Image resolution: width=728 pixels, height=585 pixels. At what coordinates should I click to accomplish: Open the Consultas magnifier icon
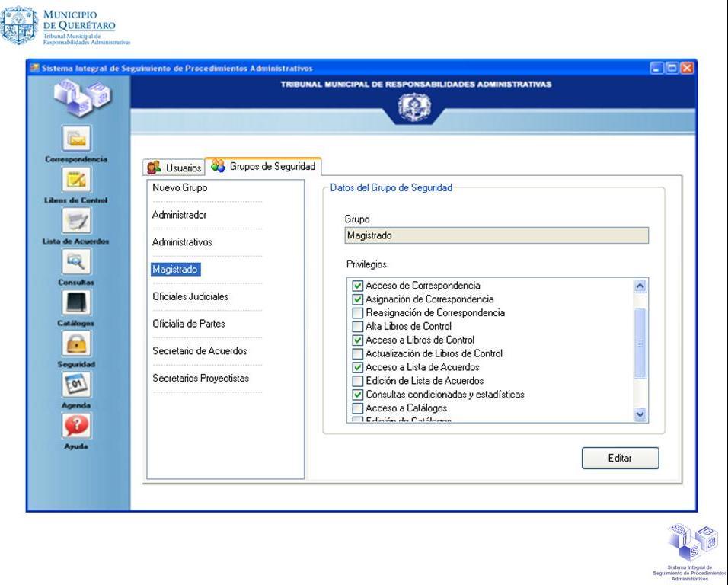pos(77,261)
